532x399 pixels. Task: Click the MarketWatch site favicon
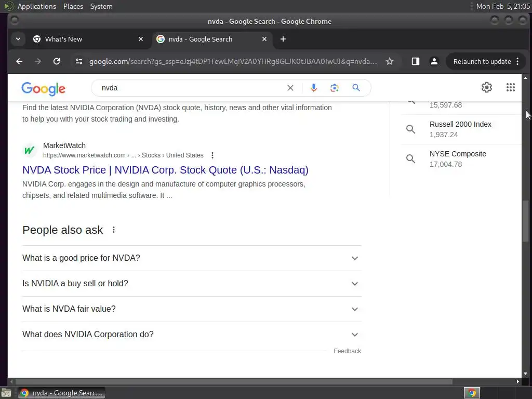click(x=30, y=150)
